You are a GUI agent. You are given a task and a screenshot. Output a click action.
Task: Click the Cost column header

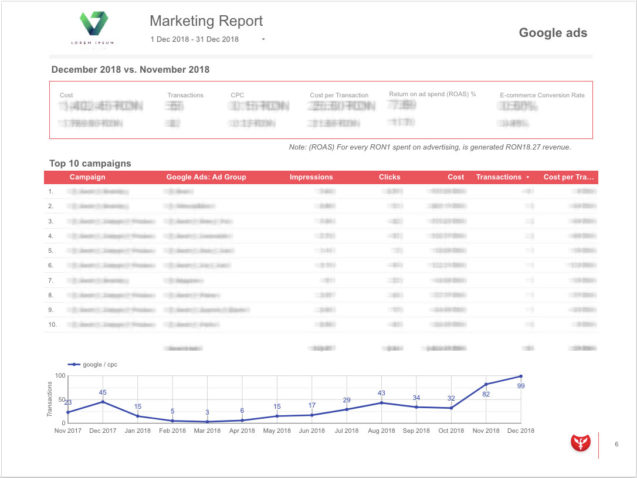pos(455,177)
